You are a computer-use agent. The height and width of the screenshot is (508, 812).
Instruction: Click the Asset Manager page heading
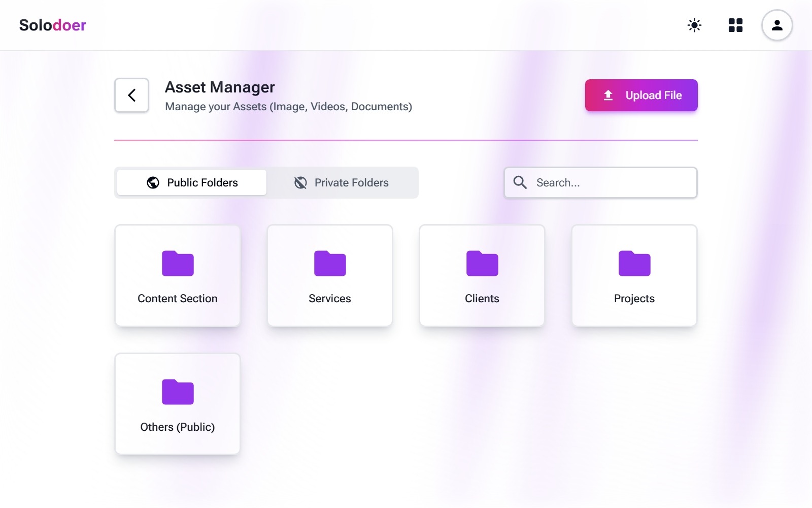[x=219, y=87]
